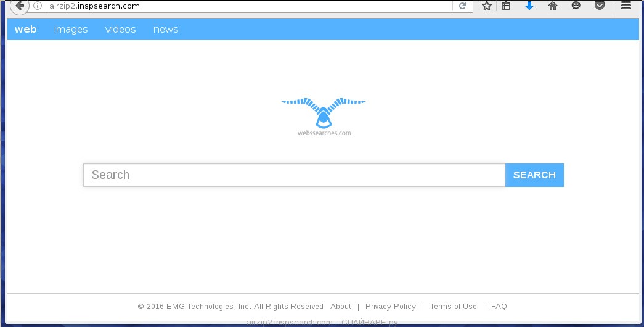
Task: Switch to the news search tab
Action: tap(166, 29)
